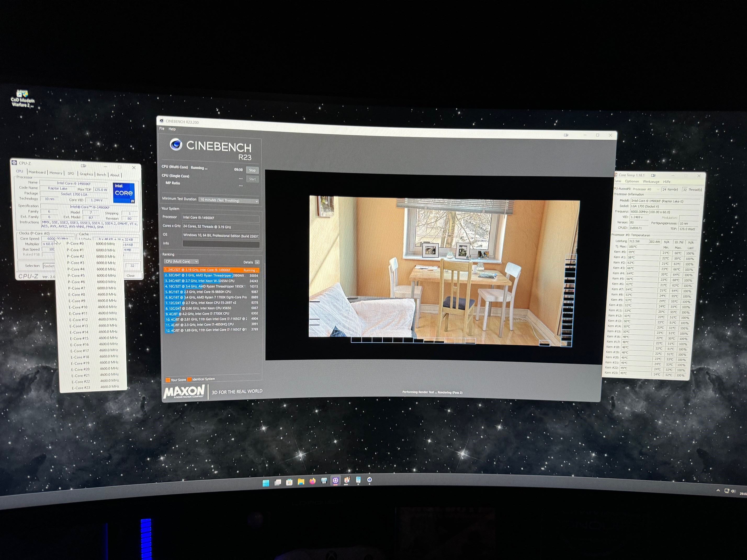Select the Core i7-7700K ranking row
This screenshot has width=747, height=560.
[212, 313]
